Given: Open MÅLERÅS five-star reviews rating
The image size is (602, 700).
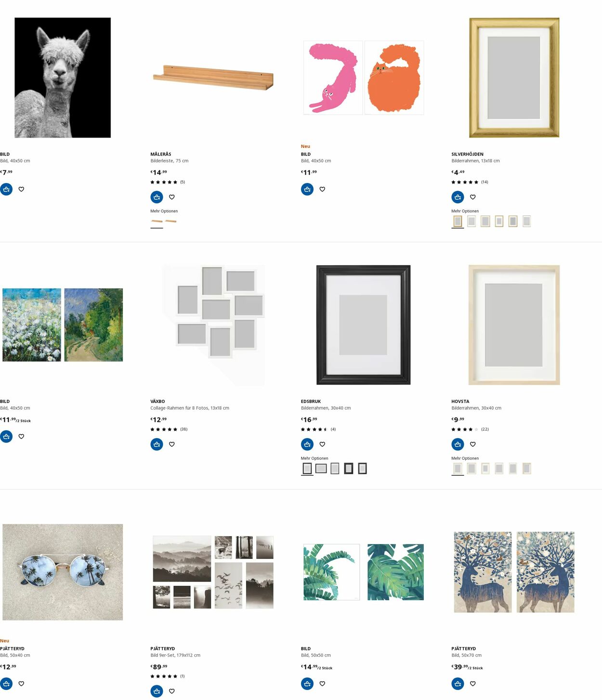Looking at the screenshot, I should [168, 182].
